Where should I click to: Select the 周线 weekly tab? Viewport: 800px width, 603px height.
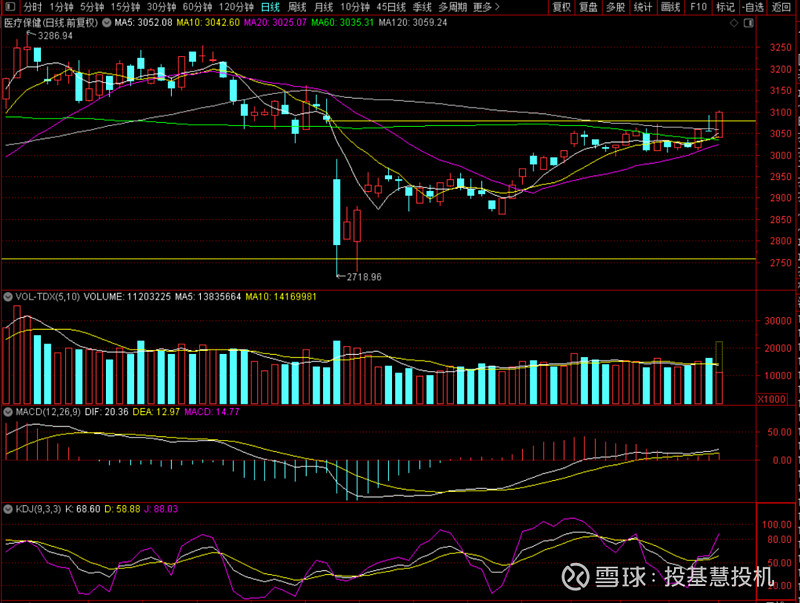tap(297, 7)
